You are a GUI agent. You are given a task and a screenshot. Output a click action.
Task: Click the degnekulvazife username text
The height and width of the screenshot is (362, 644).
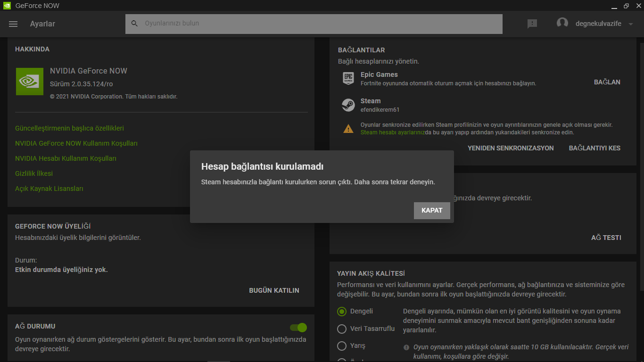point(598,24)
